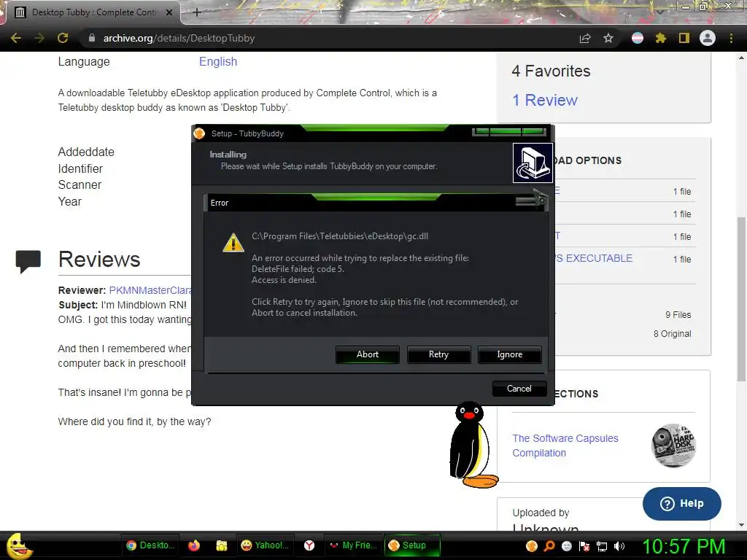Click the archive.org address bar
The image size is (747, 560).
[329, 38]
